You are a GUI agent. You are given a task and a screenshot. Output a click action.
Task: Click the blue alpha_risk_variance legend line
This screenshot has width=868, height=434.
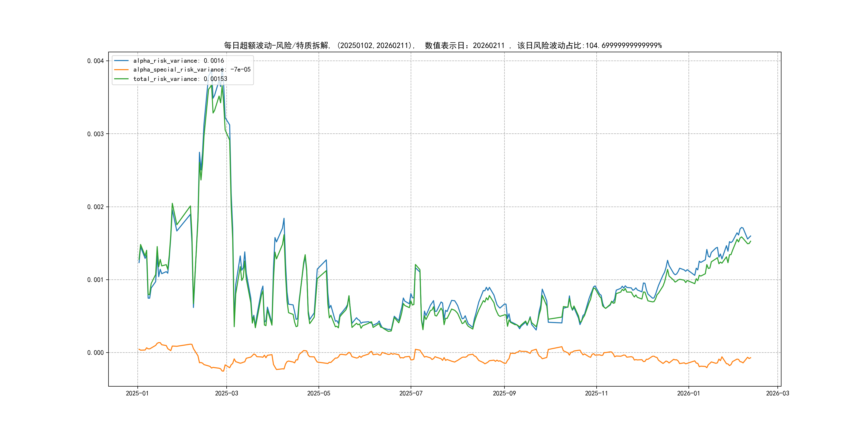pyautogui.click(x=121, y=61)
